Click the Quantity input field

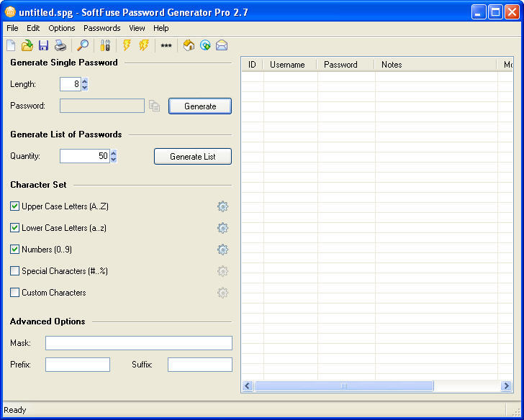point(85,156)
